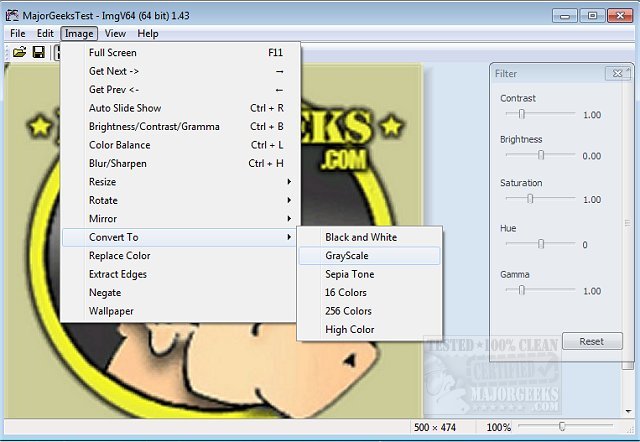Convert image to 256 Colors
Image resolution: width=640 pixels, height=442 pixels.
[x=369, y=311]
